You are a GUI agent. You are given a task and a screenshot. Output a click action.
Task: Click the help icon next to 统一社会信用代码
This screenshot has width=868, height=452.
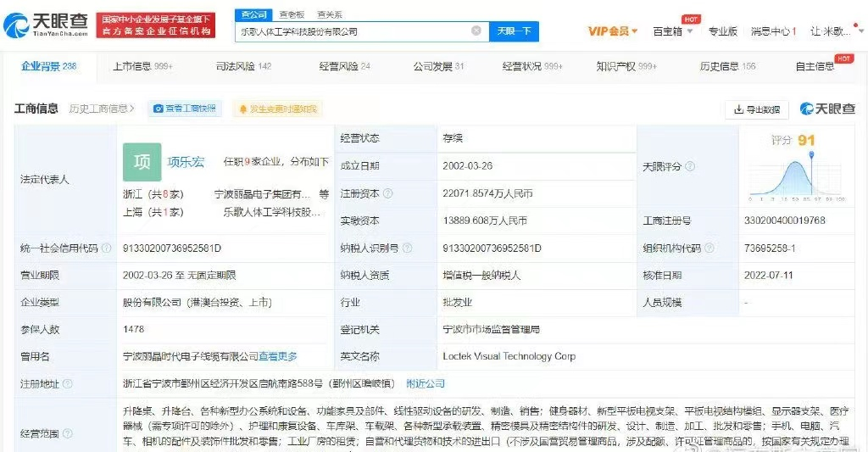coord(106,248)
